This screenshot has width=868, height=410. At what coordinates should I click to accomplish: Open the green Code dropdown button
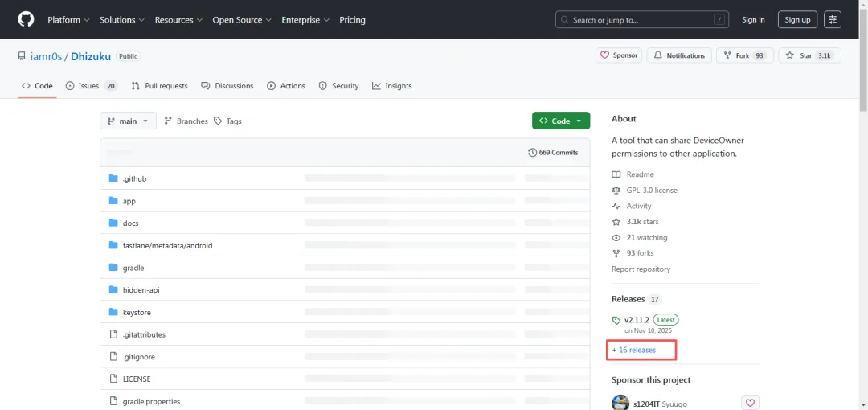pyautogui.click(x=561, y=121)
